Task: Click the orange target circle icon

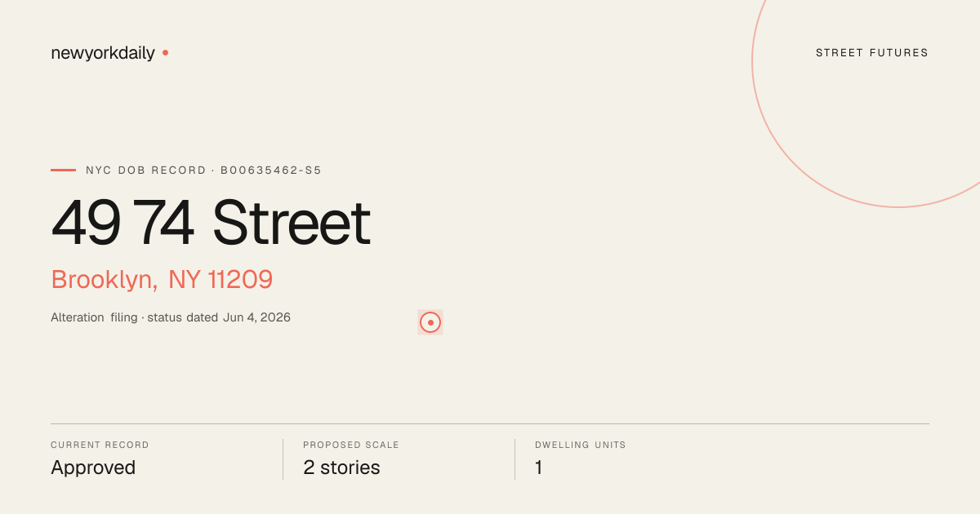Action: coord(430,322)
